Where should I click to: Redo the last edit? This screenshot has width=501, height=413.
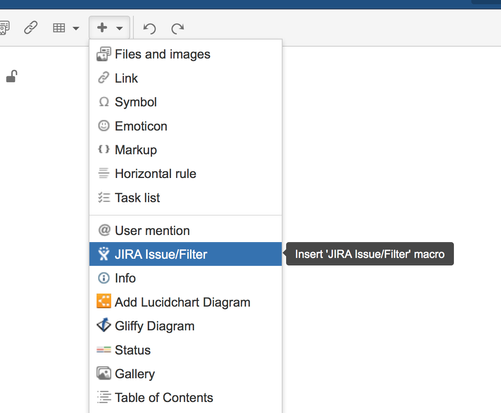click(177, 28)
